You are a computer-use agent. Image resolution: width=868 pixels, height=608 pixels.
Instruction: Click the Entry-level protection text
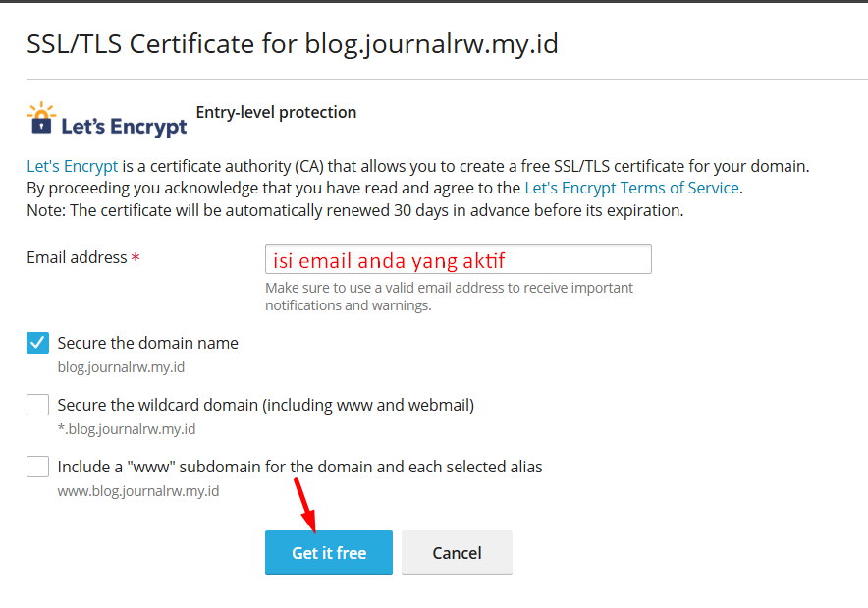[276, 112]
